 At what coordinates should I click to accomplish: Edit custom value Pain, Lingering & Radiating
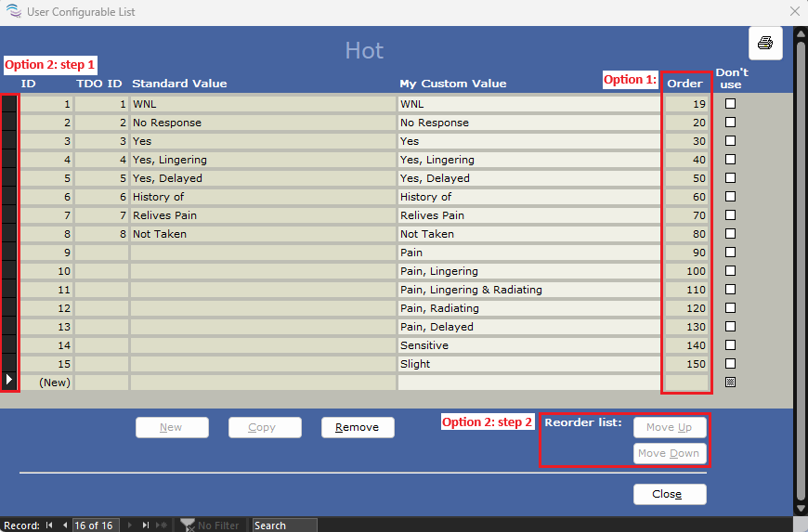(x=528, y=290)
